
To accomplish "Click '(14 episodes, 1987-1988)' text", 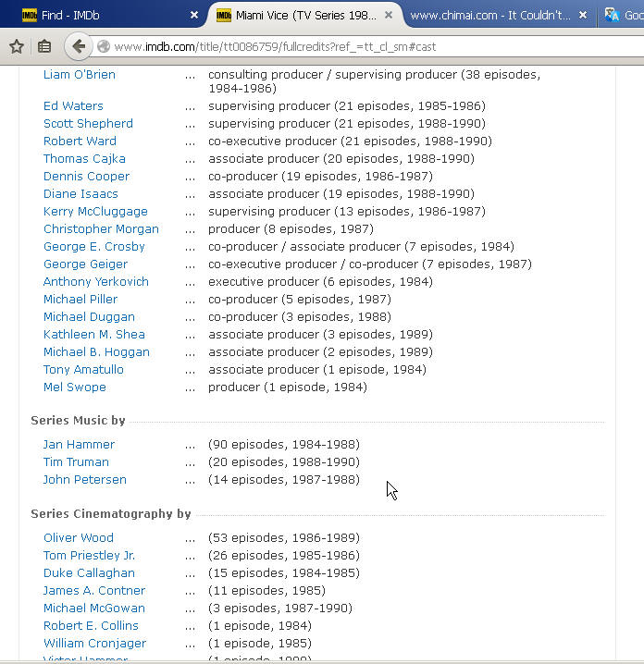I will pyautogui.click(x=284, y=480).
